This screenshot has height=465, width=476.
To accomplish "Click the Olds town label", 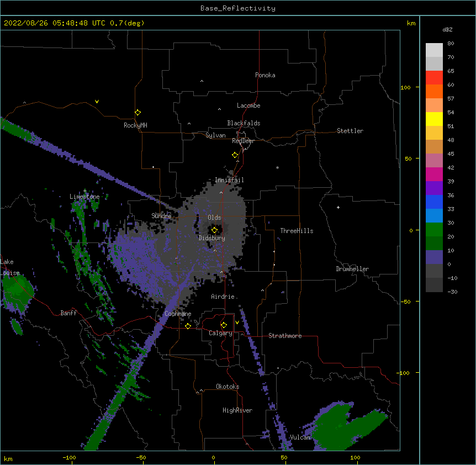I will click(214, 218).
